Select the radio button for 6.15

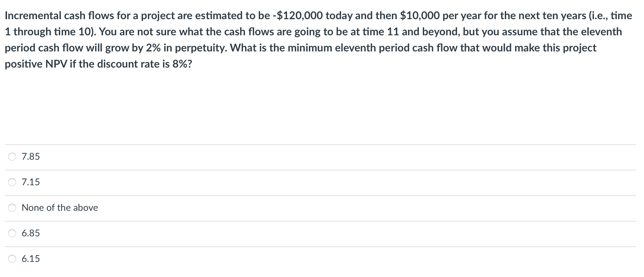click(12, 259)
